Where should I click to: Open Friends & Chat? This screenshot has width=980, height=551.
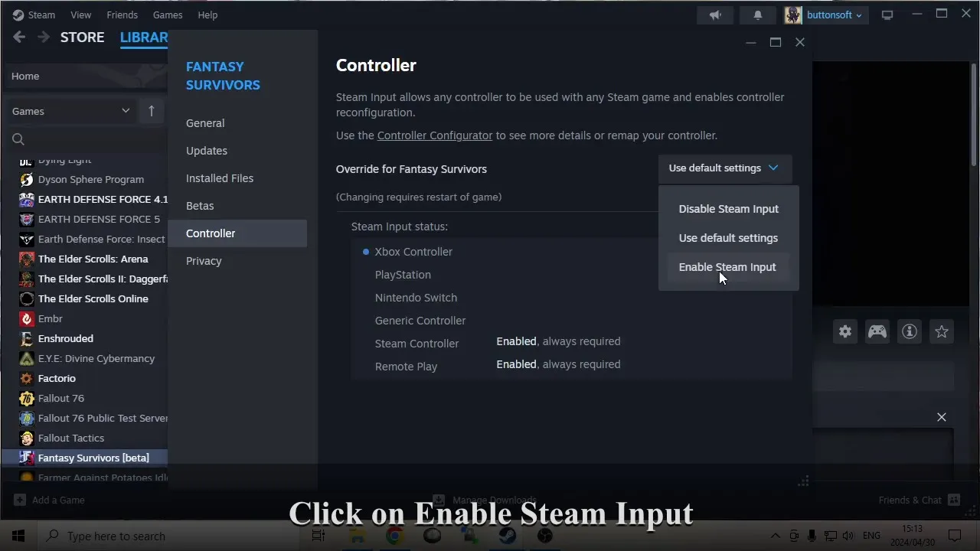(919, 500)
